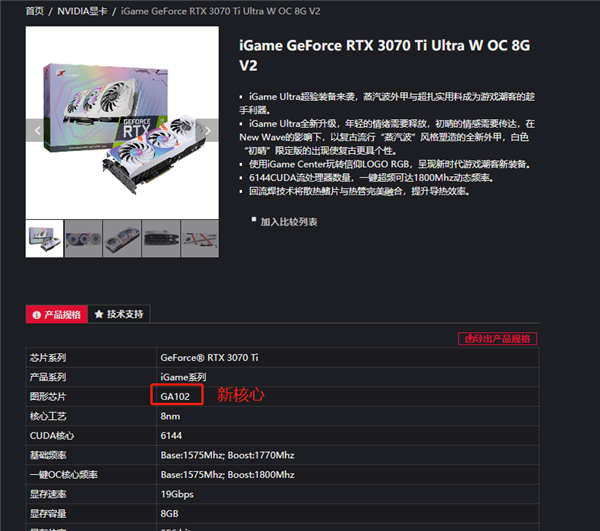
Task: Click the next image arrow on product photo
Action: click(207, 130)
